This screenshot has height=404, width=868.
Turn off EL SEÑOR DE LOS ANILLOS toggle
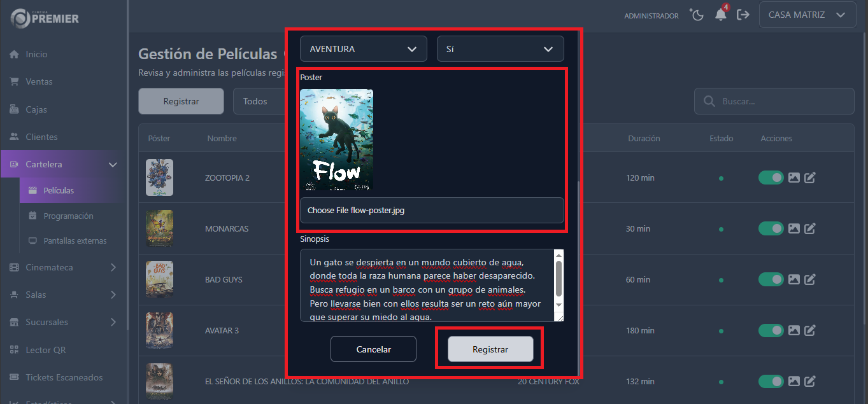pos(771,381)
